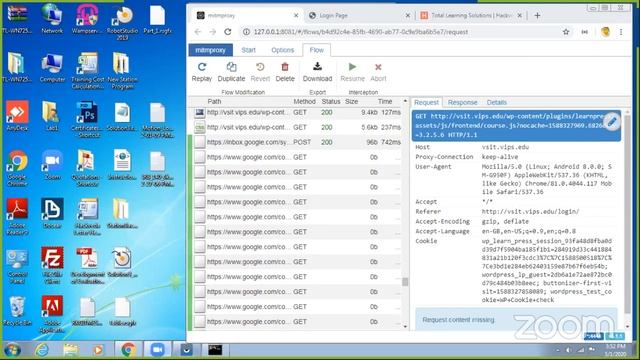The height and width of the screenshot is (360, 640).
Task: Click the Download export icon
Action: (x=317, y=66)
